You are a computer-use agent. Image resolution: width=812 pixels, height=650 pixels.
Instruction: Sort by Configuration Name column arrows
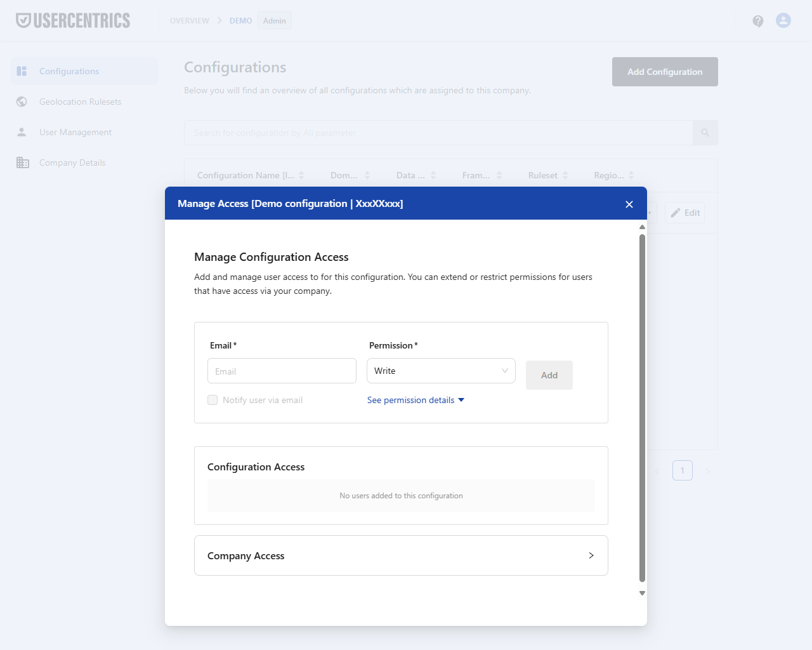click(x=301, y=175)
